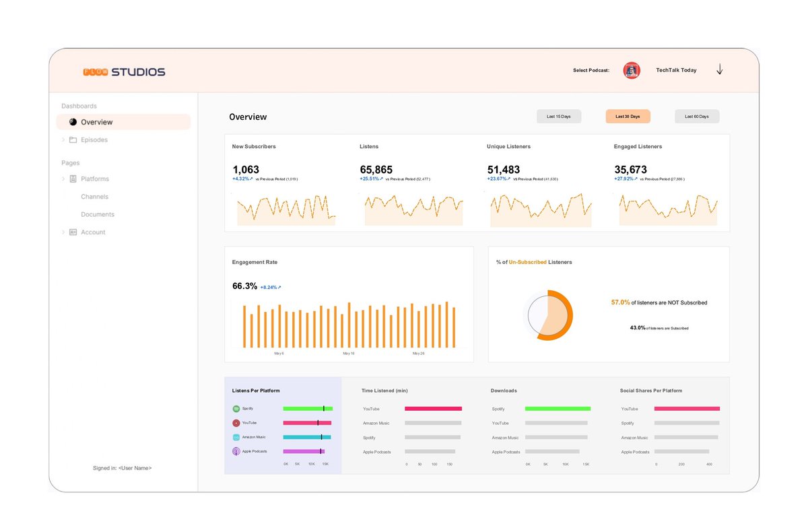Select the Overview dashboard icon

point(73,122)
